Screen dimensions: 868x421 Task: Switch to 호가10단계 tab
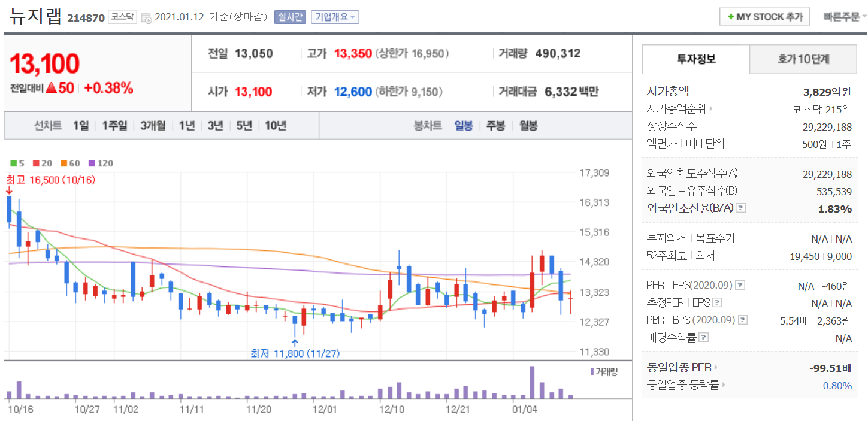[x=803, y=59]
